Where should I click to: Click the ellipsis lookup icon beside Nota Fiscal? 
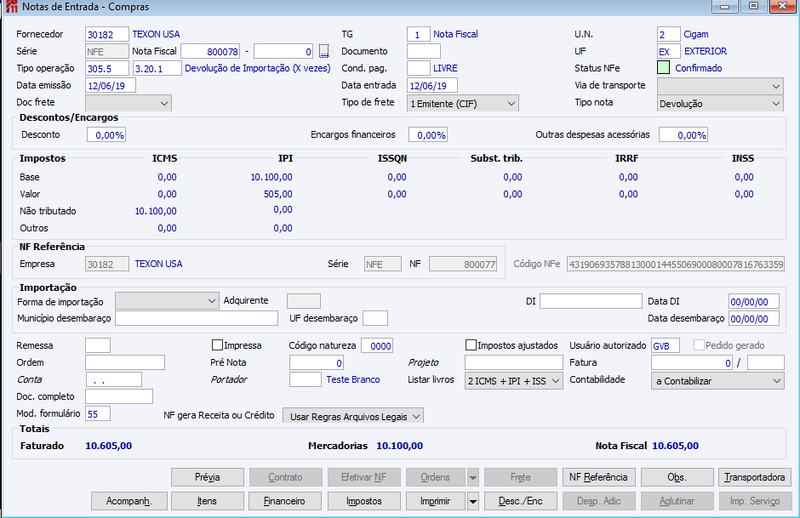click(x=323, y=51)
